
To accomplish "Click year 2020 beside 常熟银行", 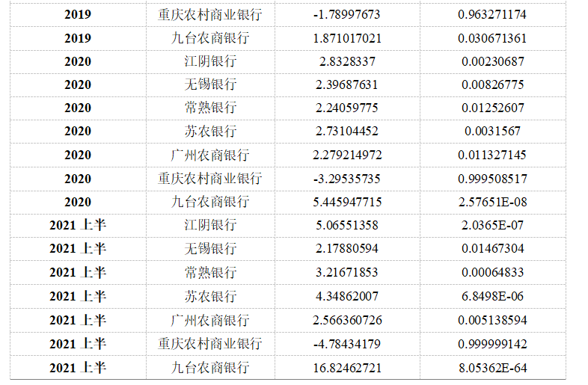I will [x=78, y=108].
